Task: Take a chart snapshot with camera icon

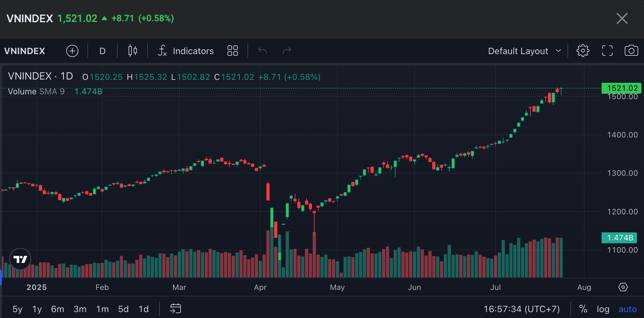Action: pos(631,51)
